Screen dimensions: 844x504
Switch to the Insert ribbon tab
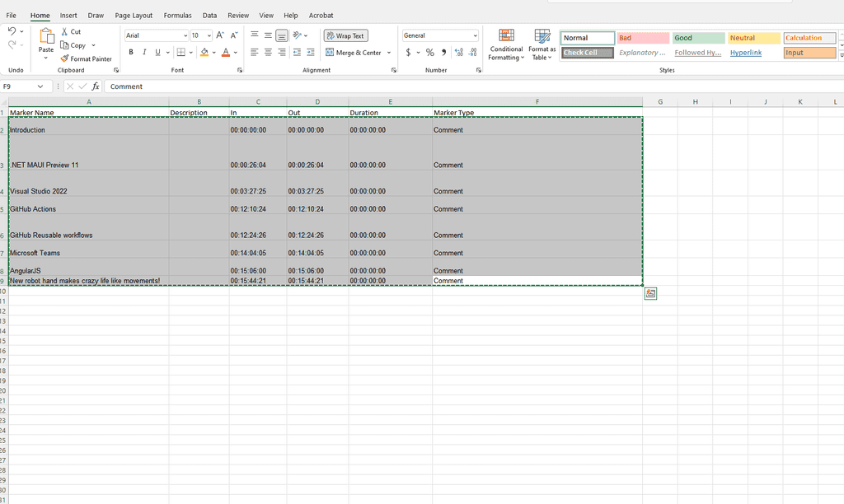coord(68,15)
